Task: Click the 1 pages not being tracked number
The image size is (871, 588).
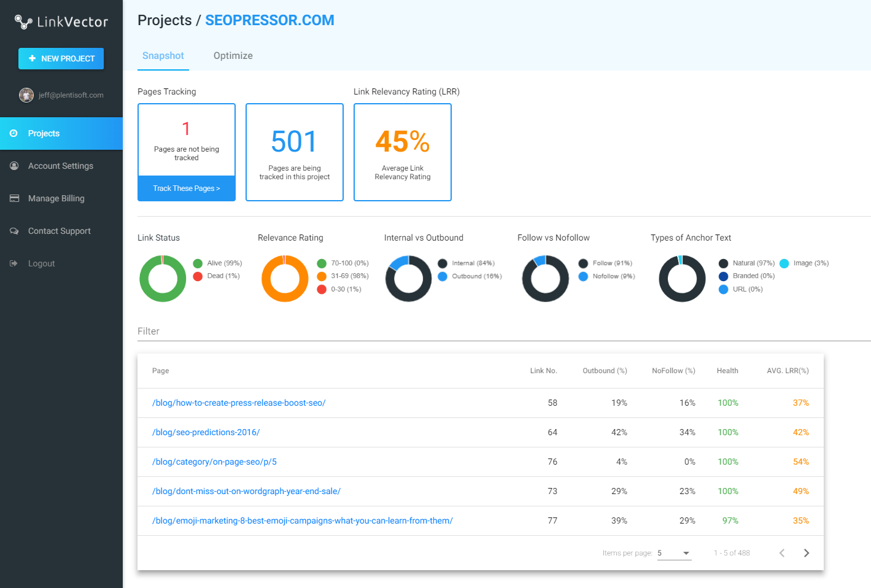Action: (187, 129)
